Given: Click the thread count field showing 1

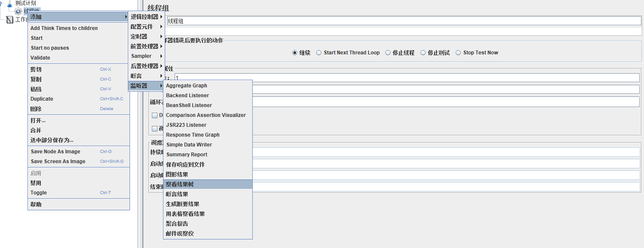Looking at the screenshot, I should (x=407, y=78).
